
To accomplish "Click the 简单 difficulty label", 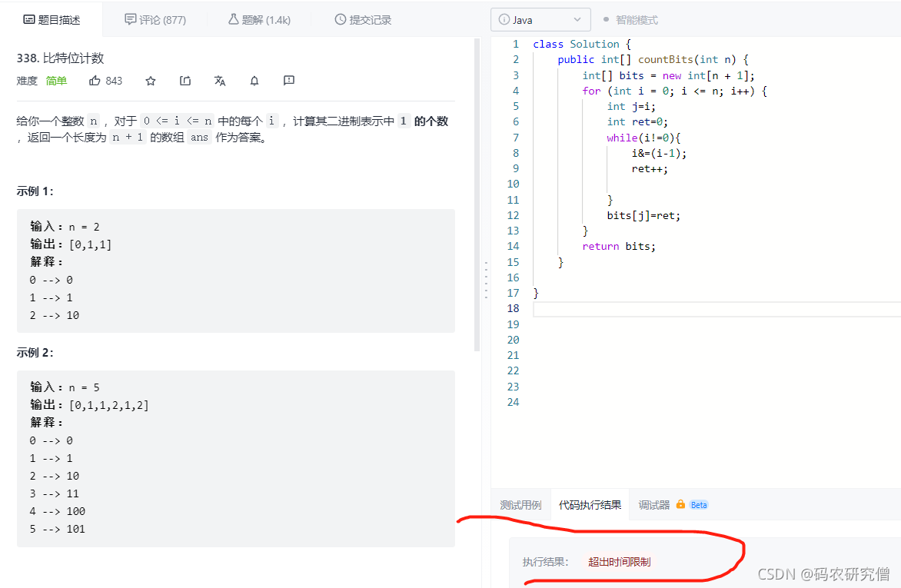I will click(56, 81).
